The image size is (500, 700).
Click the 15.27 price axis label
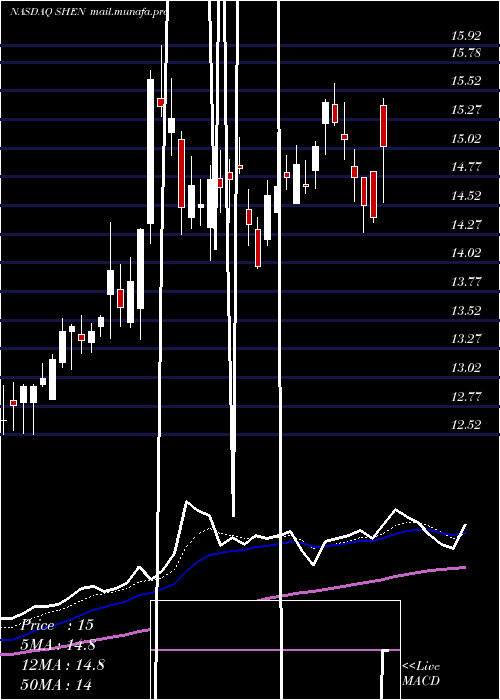[x=466, y=109]
